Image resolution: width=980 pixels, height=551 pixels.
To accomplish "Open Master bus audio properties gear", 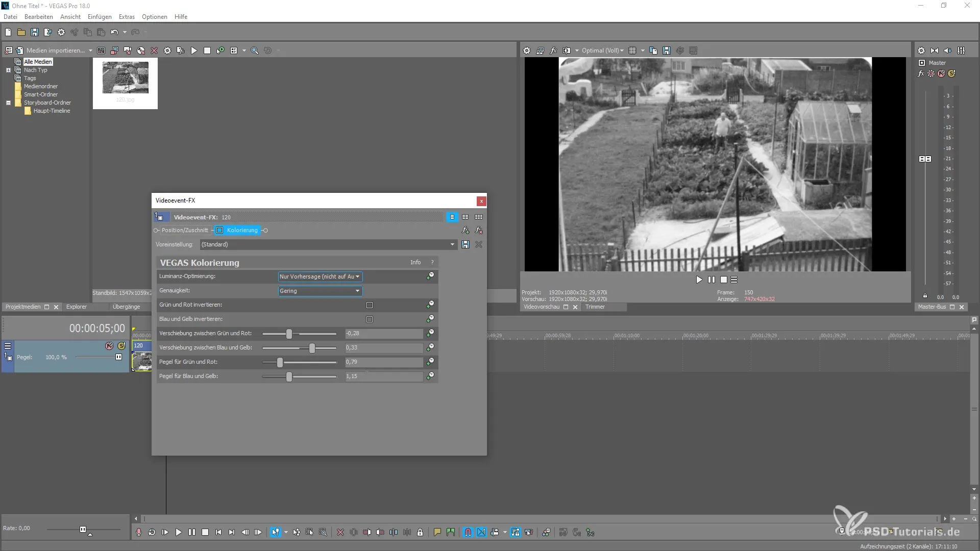I will coord(921,51).
